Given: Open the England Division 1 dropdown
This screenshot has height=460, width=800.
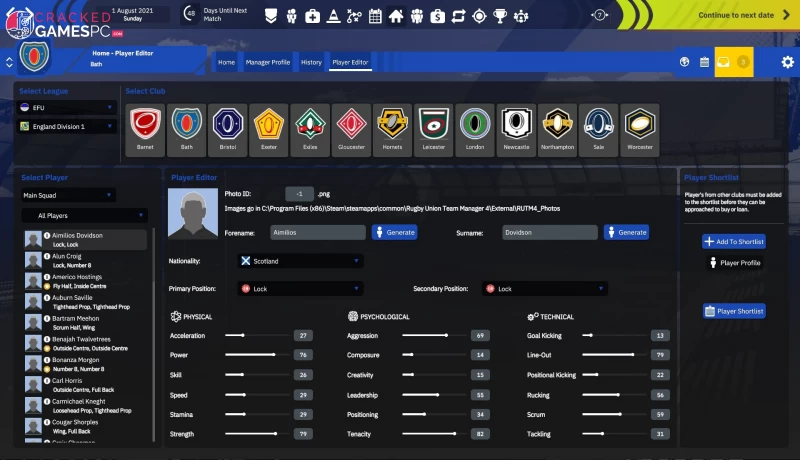Looking at the screenshot, I should pos(68,127).
